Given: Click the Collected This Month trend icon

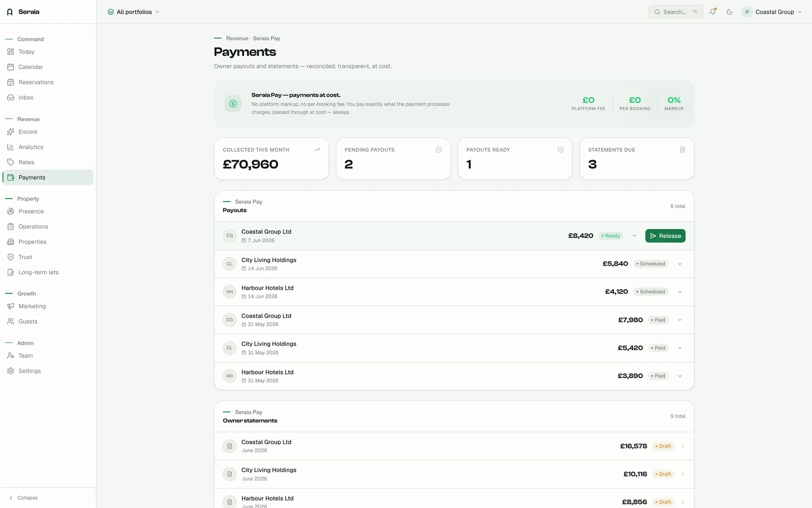Looking at the screenshot, I should point(317,150).
